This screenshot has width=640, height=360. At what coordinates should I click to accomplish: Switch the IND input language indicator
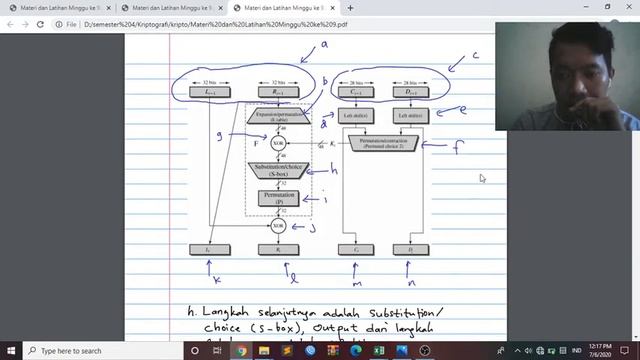(x=576, y=351)
